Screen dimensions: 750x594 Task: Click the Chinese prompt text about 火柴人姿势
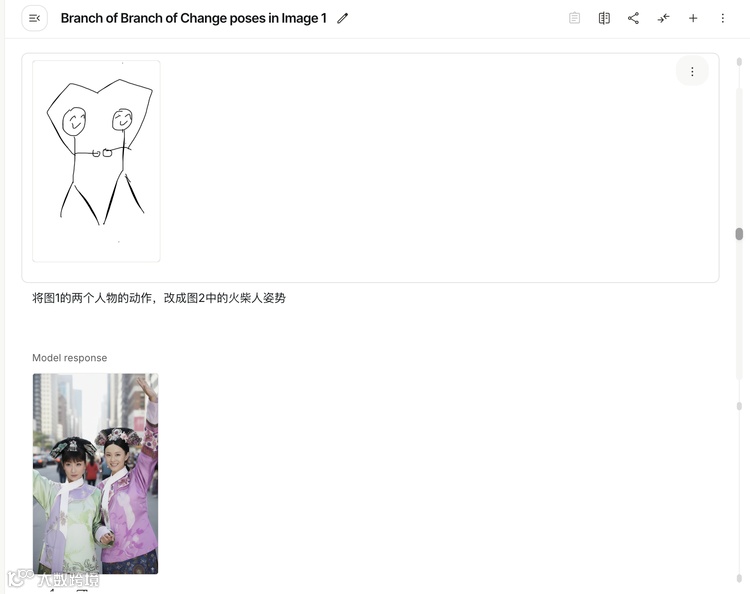point(159,298)
